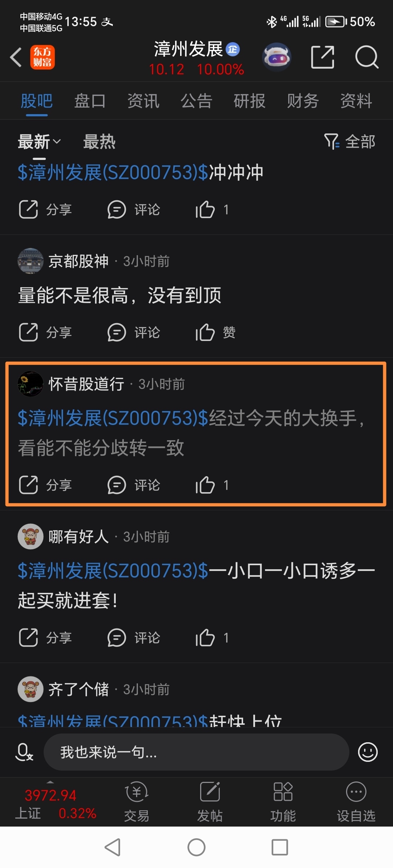Open comments on the 哪有好人 post

pos(134,638)
